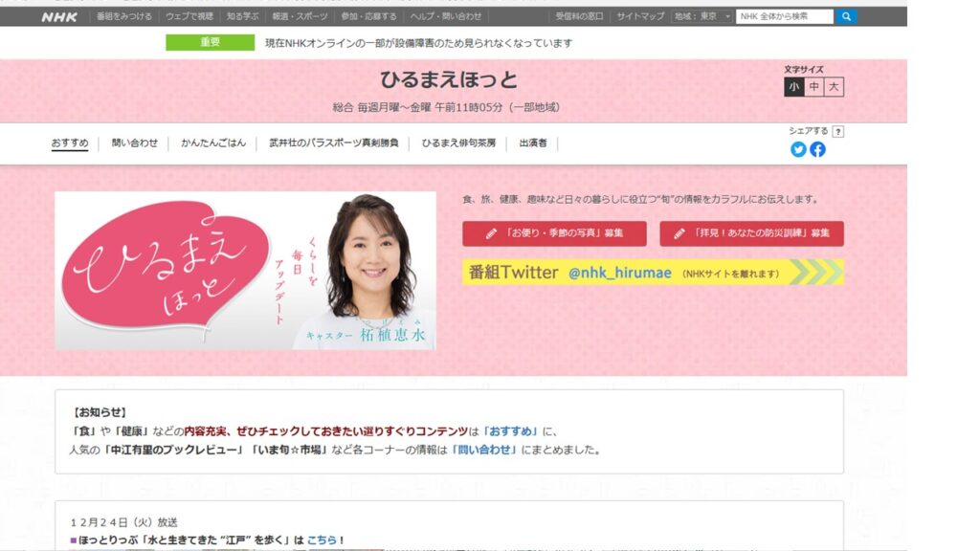Click the 【お知らせ】 heading
Image resolution: width=980 pixels, height=551 pixels.
[100, 412]
